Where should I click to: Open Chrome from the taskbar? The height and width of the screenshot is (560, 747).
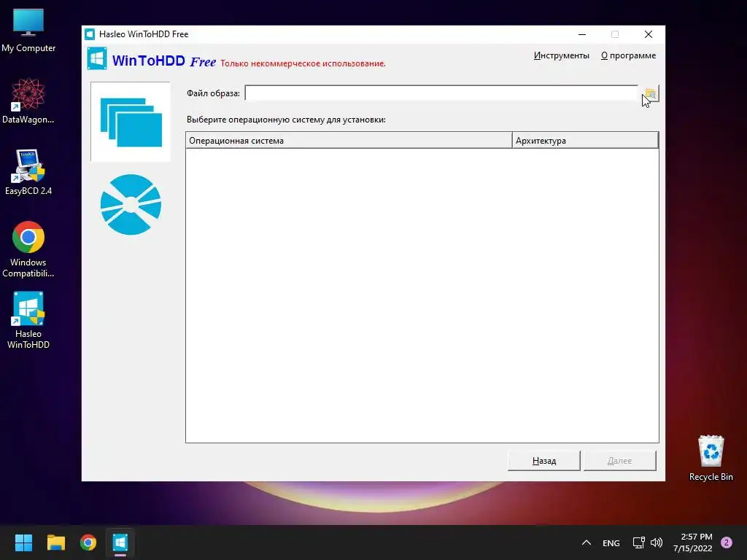pyautogui.click(x=88, y=542)
